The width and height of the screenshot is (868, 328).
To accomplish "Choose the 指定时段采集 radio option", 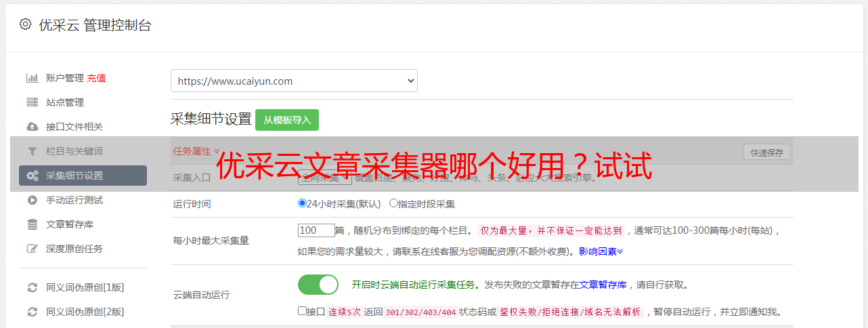I will (393, 203).
